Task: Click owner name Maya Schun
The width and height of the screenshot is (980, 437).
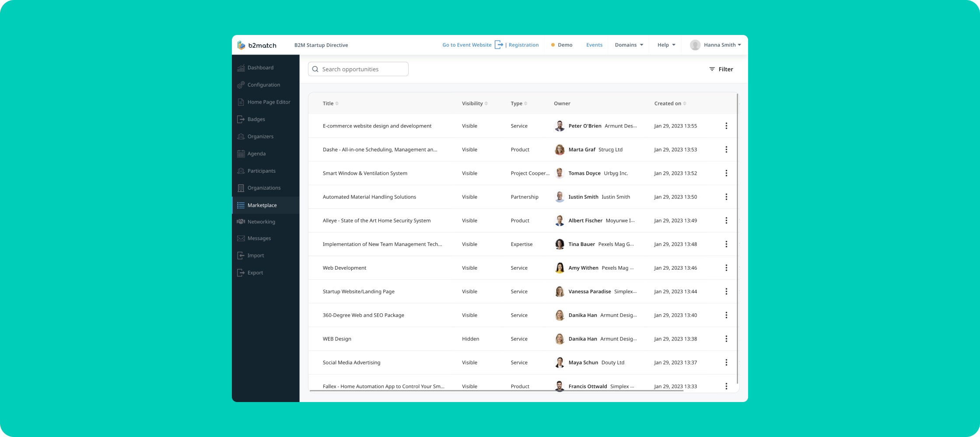Action: (x=583, y=362)
